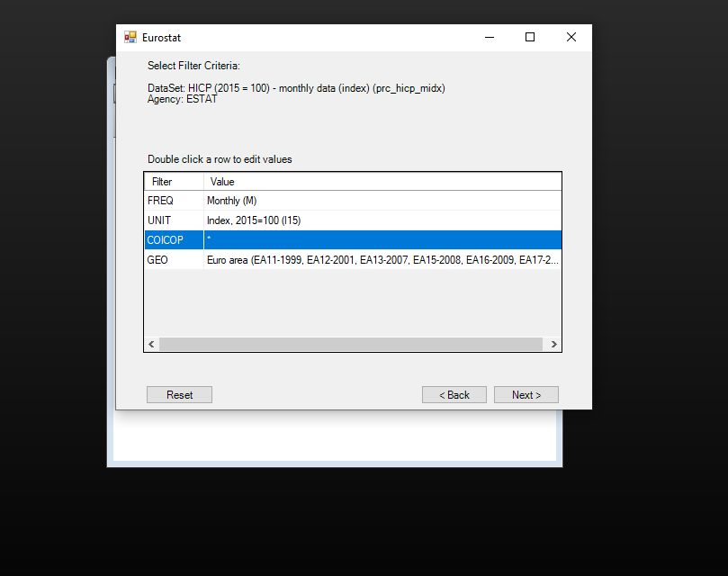Click the Eurostat app icon in title bar
728x576 pixels.
click(130, 38)
